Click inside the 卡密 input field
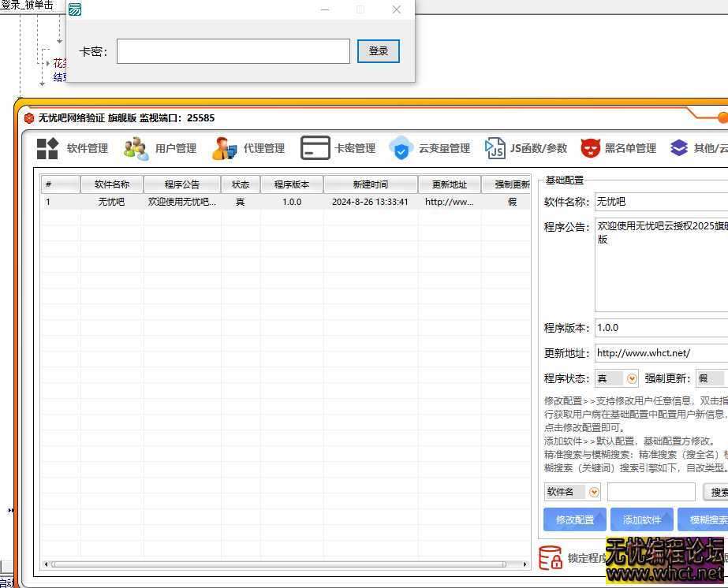The image size is (728, 588). pyautogui.click(x=233, y=50)
